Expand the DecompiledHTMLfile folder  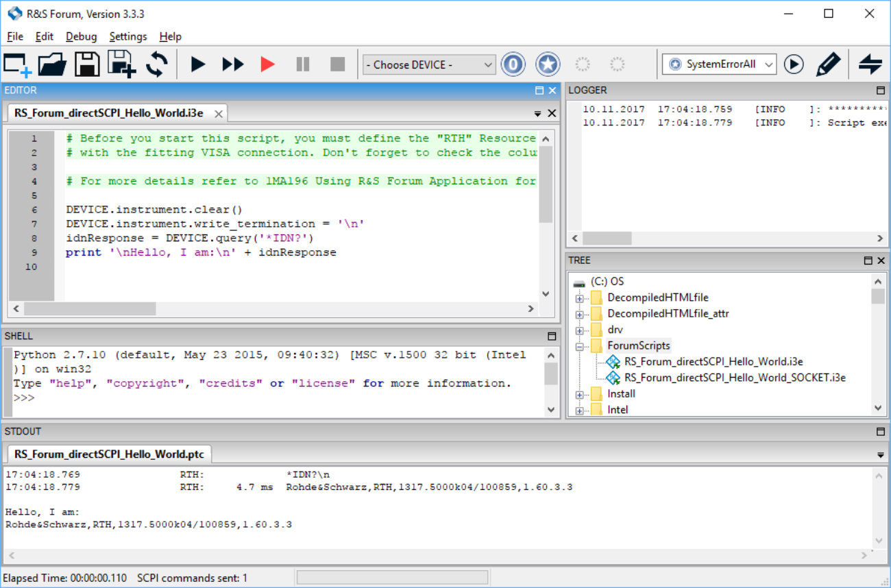580,298
